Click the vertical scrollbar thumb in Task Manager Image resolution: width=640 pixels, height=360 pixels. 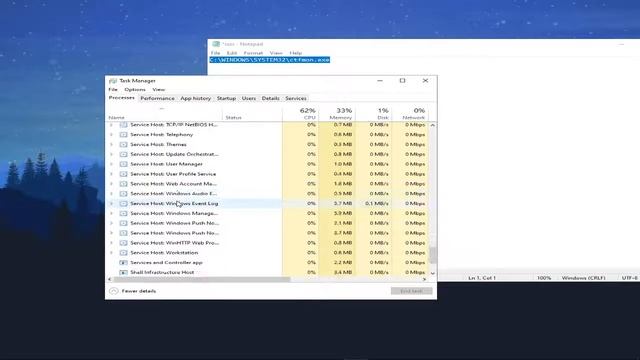(433, 256)
